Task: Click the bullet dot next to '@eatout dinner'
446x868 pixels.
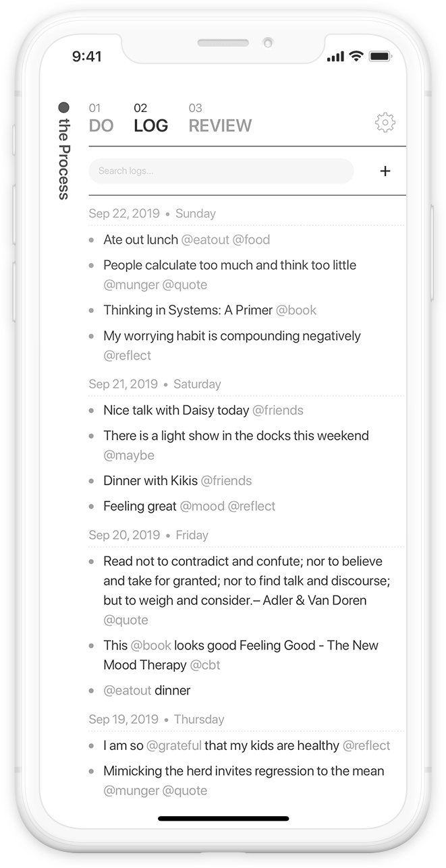Action: point(90,691)
